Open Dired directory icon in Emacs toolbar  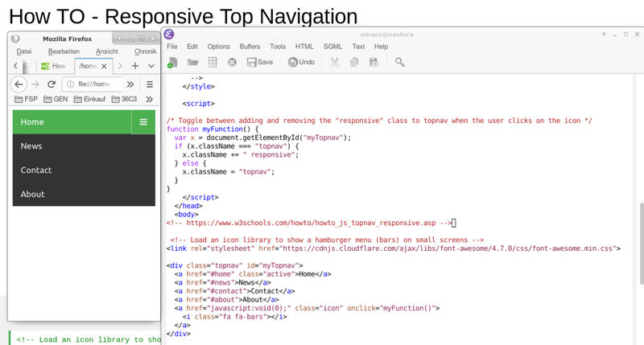coord(213,63)
